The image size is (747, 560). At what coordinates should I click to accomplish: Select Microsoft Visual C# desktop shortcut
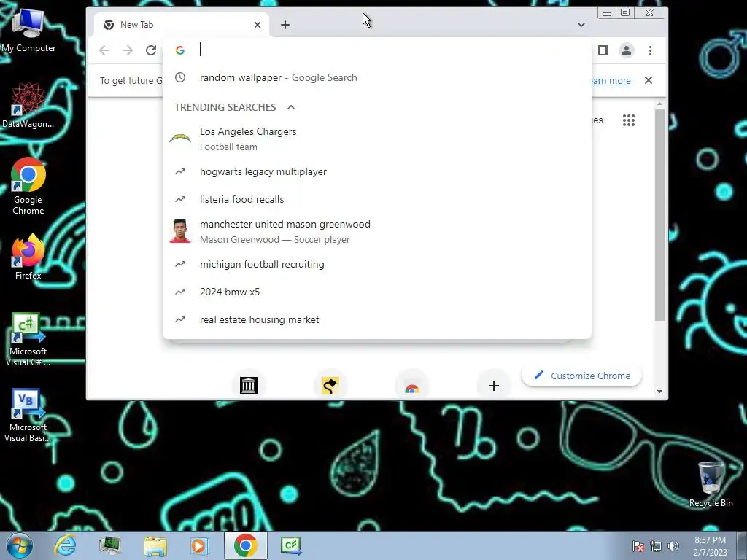coord(28,340)
